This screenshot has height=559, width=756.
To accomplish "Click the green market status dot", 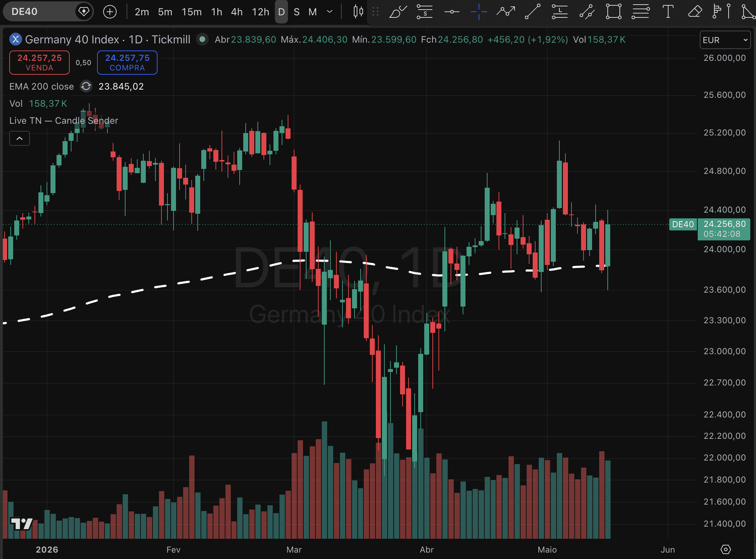I will tap(202, 39).
